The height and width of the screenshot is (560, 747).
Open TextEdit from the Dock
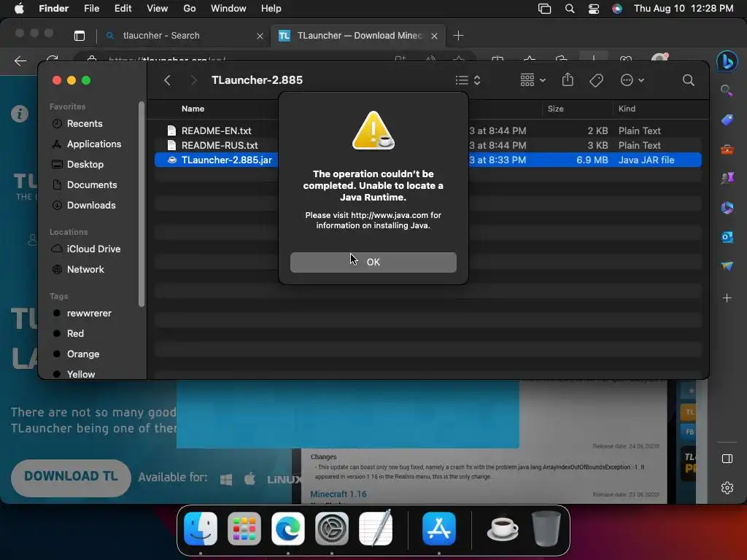pyautogui.click(x=376, y=529)
